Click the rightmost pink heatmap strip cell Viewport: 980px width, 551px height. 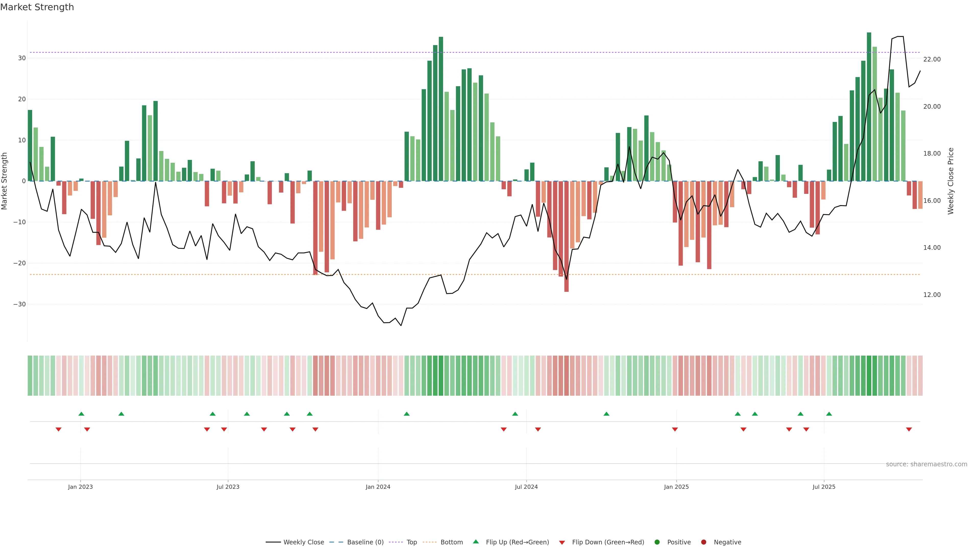click(x=920, y=376)
